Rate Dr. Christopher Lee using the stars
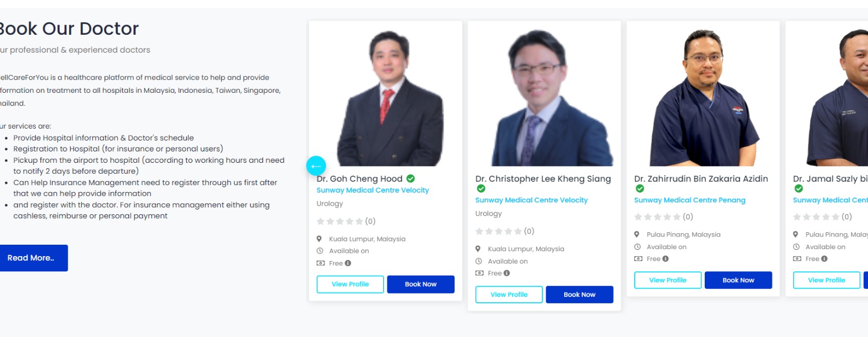 (499, 231)
